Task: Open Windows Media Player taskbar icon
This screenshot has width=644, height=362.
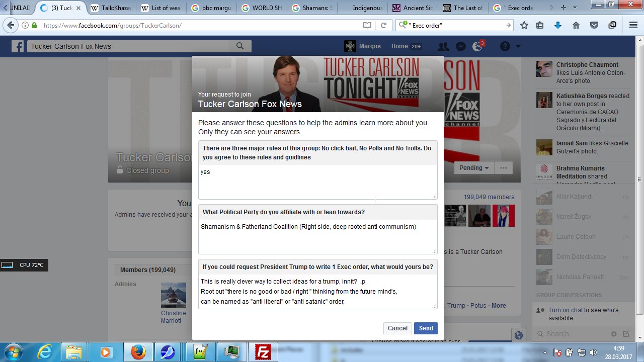Action: tap(106, 352)
